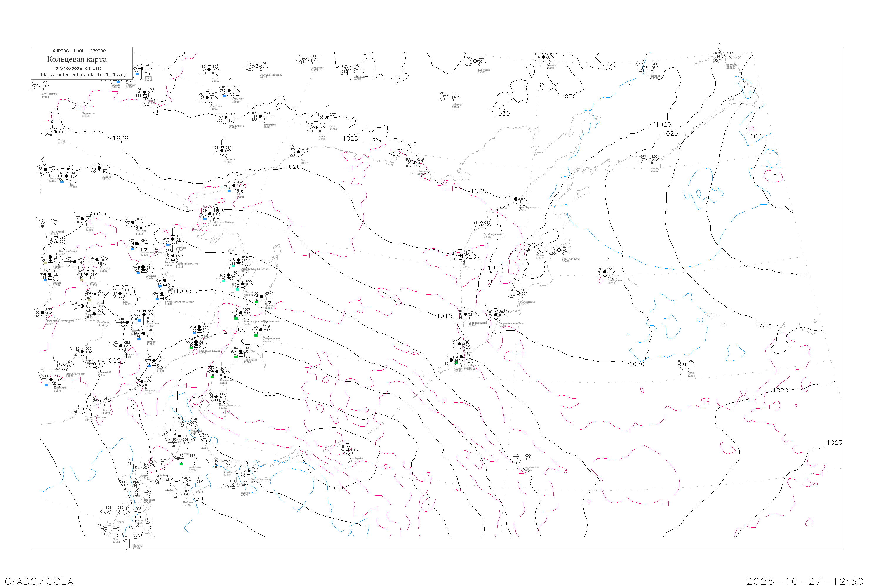Click the Семлячики open circle station marker

518,293
